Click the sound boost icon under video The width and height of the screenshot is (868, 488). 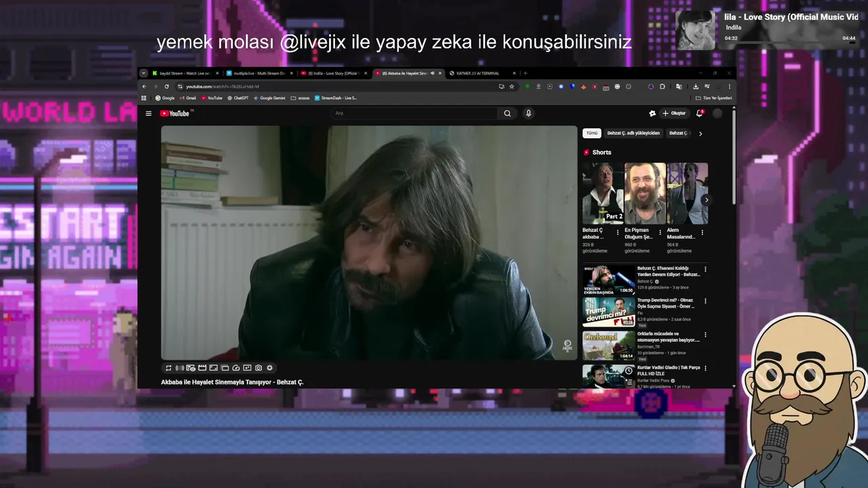click(x=180, y=368)
